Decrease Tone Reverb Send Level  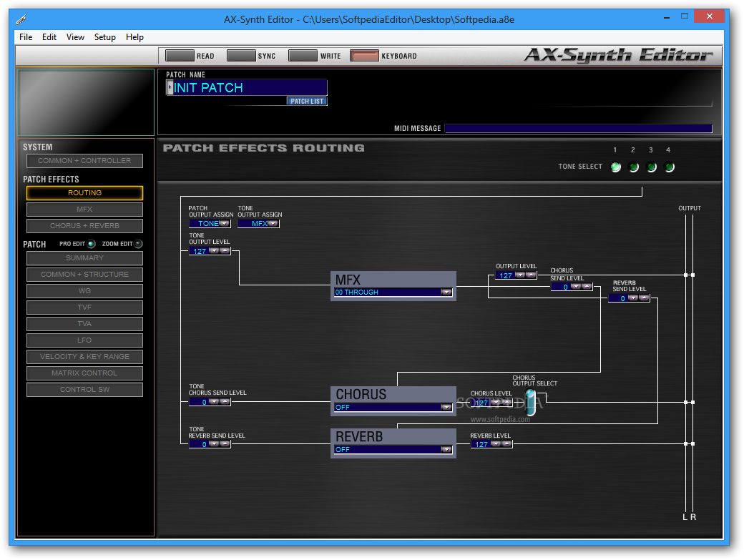(214, 444)
